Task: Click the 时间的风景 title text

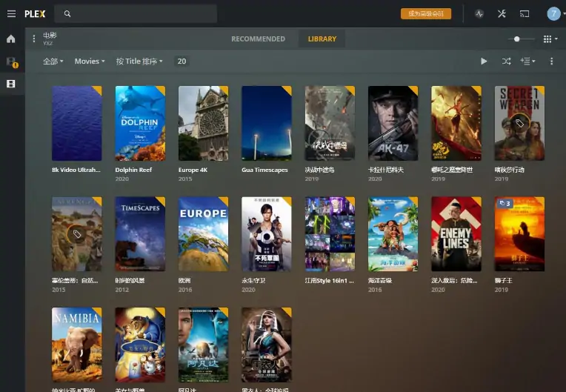Action: [x=130, y=280]
